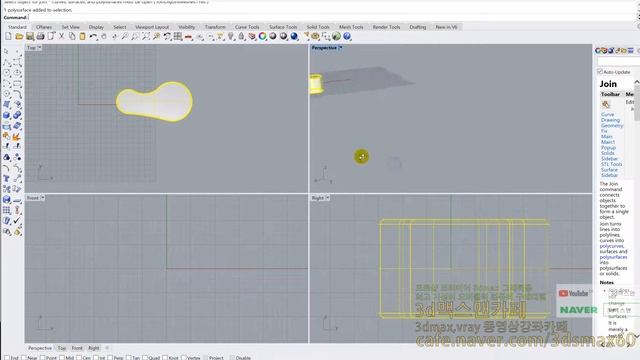Image resolution: width=640 pixels, height=360 pixels.
Task: Enable the Knot osnap checkbox
Action: click(165, 358)
